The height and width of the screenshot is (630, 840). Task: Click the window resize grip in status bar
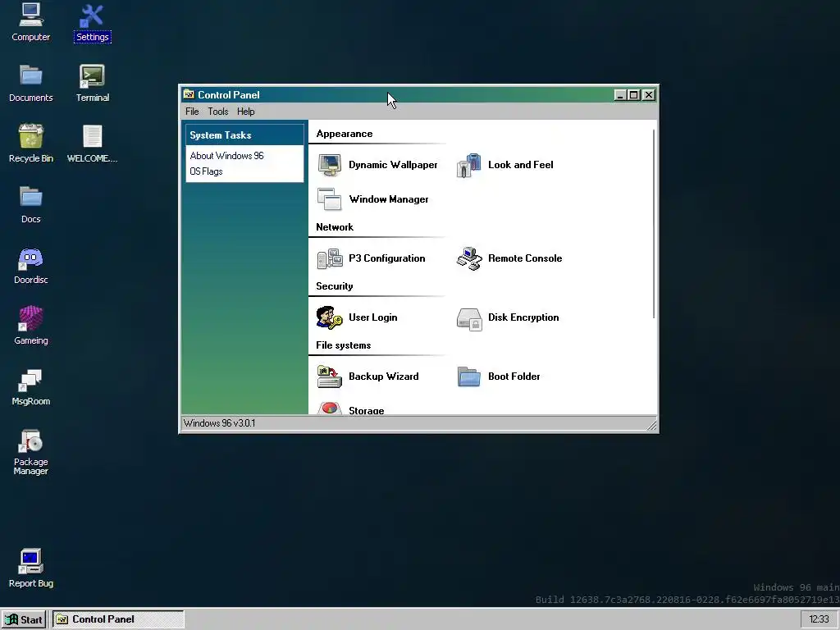coord(651,426)
